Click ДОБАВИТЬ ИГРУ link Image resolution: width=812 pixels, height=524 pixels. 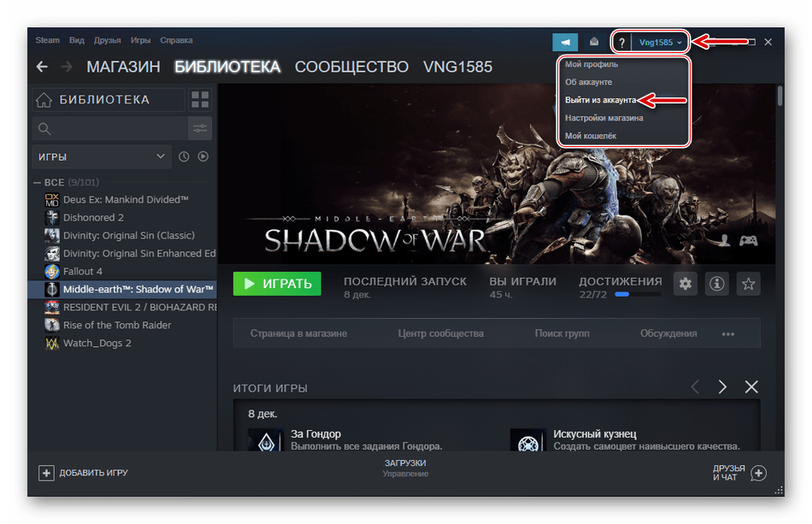[84, 473]
